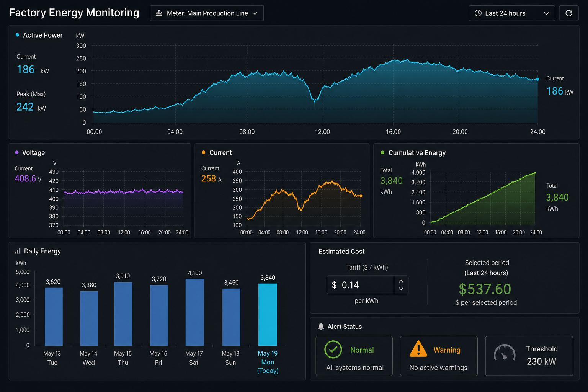588x392 pixels.
Task: Click the Peak (Max) 242 kW value
Action: click(31, 107)
